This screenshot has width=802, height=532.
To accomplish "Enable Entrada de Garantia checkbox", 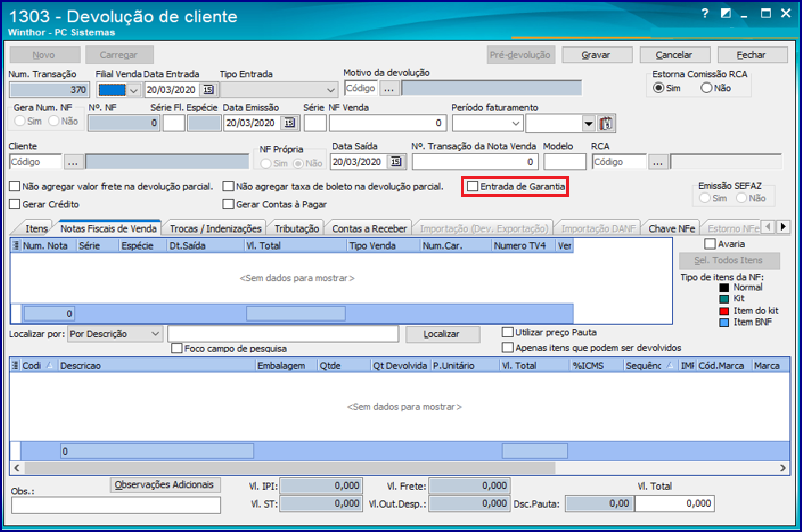I will pyautogui.click(x=473, y=186).
